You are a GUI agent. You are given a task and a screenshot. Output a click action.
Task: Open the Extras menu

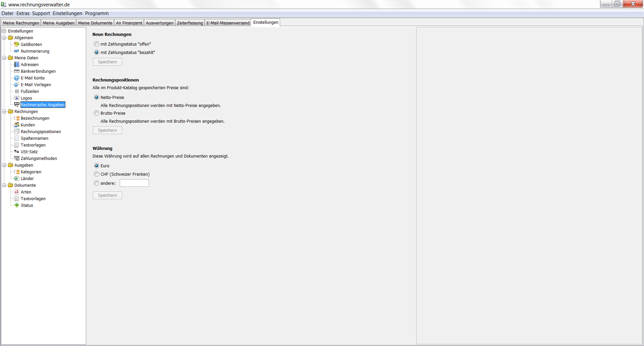pyautogui.click(x=23, y=13)
